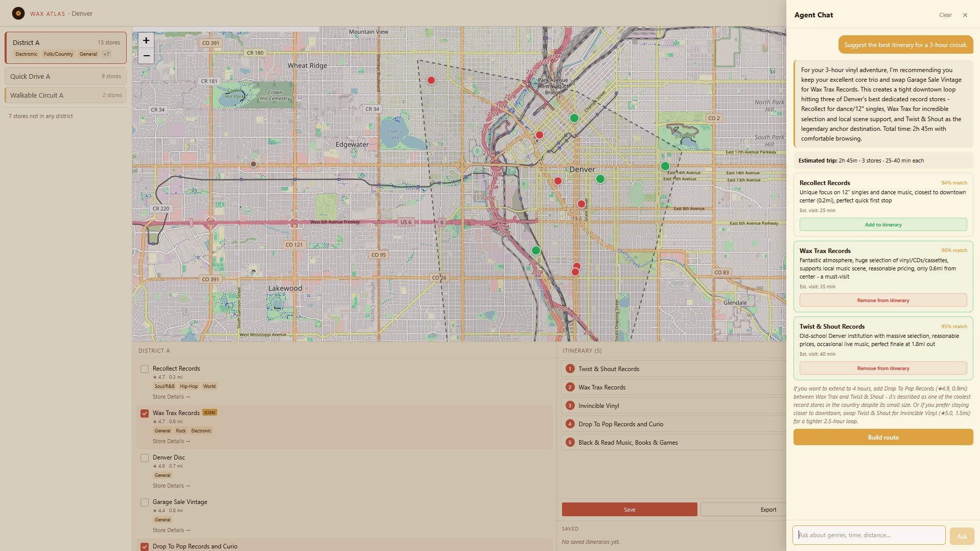This screenshot has width=980, height=551.
Task: Remove Wax Trax Records from itinerary
Action: (x=883, y=300)
